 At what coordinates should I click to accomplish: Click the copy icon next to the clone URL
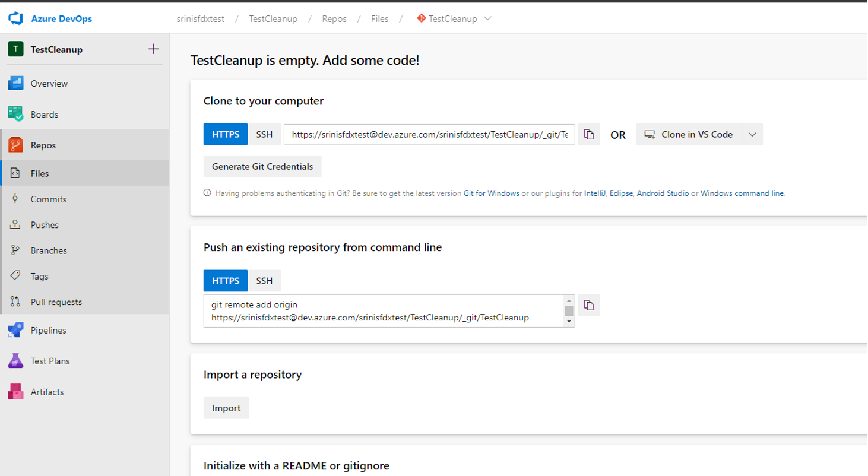[588, 134]
